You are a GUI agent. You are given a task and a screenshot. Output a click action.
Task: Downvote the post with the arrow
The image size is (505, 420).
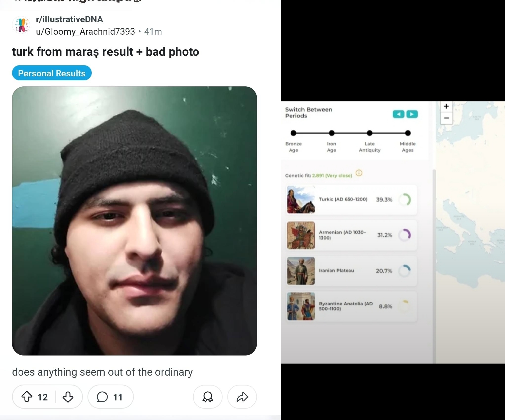pyautogui.click(x=68, y=397)
